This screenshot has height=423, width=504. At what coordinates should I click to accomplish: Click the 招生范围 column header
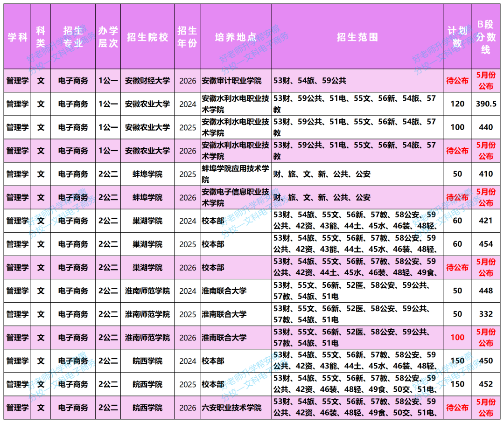(357, 37)
